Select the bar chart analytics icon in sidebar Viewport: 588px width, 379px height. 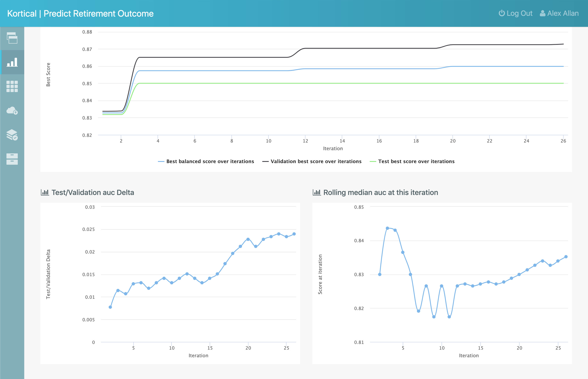(12, 62)
